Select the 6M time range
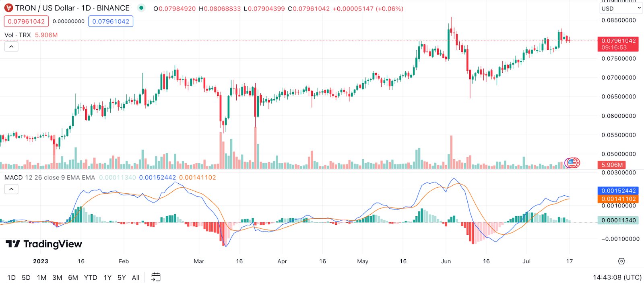 pos(73,277)
